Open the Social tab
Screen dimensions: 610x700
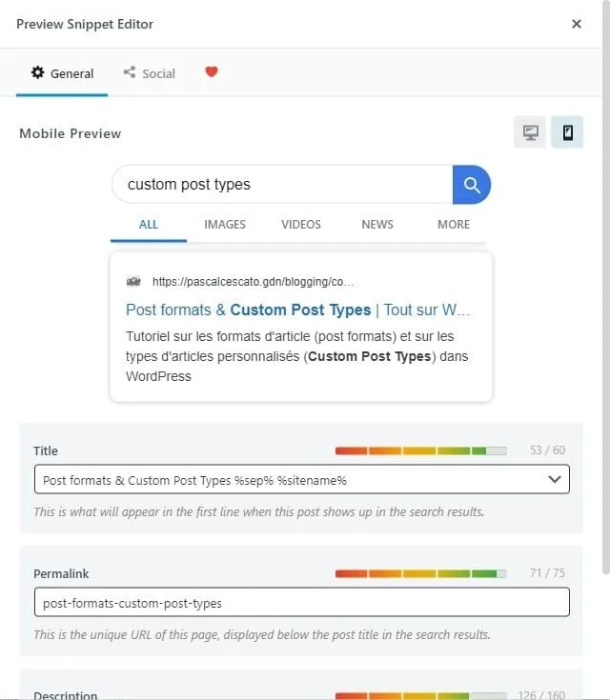(149, 73)
